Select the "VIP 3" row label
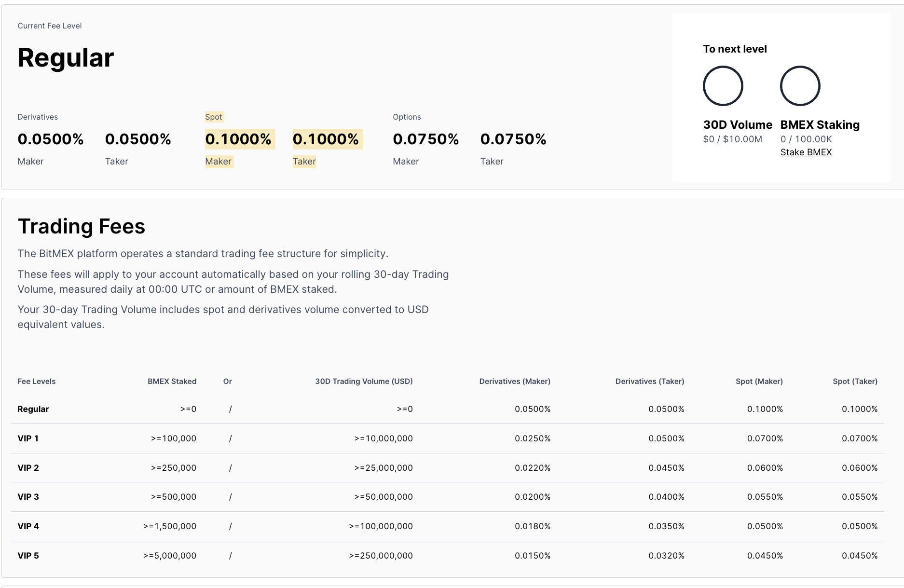Viewport: 904px width, 588px height. [x=28, y=497]
